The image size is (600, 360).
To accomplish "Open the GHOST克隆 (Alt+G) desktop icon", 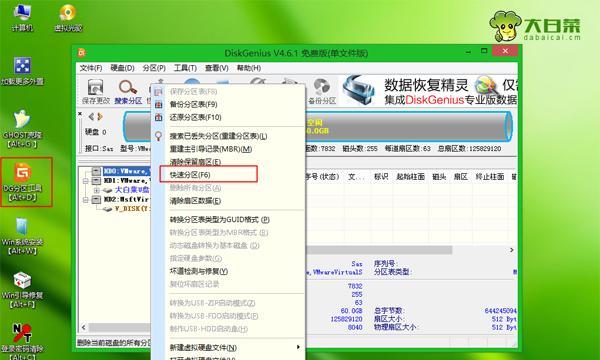I will tap(22, 129).
